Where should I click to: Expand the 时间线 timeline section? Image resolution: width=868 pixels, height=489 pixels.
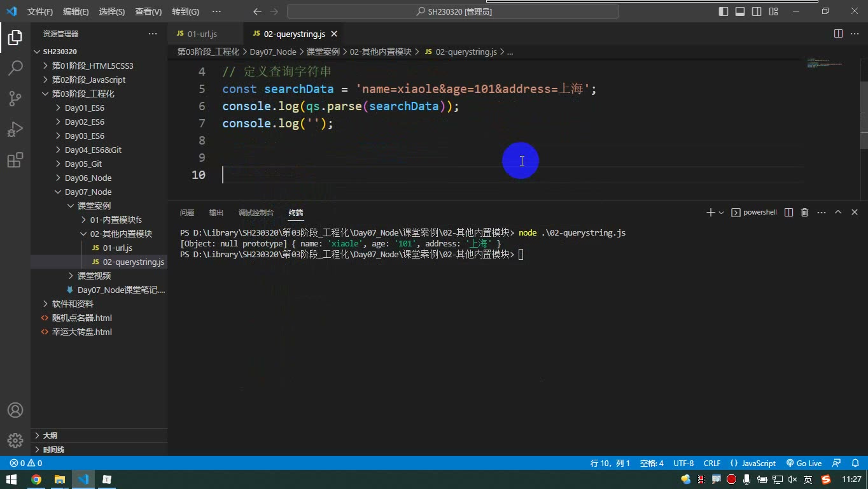click(x=99, y=450)
